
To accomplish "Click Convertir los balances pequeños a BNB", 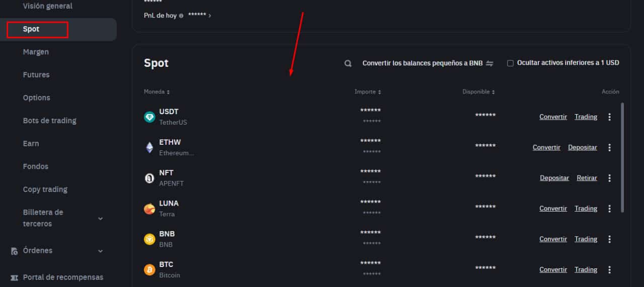I will [x=423, y=63].
